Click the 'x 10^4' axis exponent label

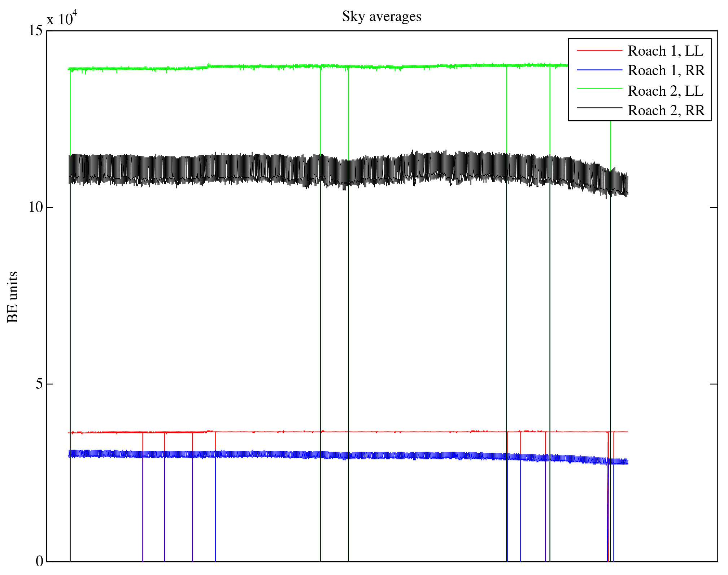click(62, 18)
